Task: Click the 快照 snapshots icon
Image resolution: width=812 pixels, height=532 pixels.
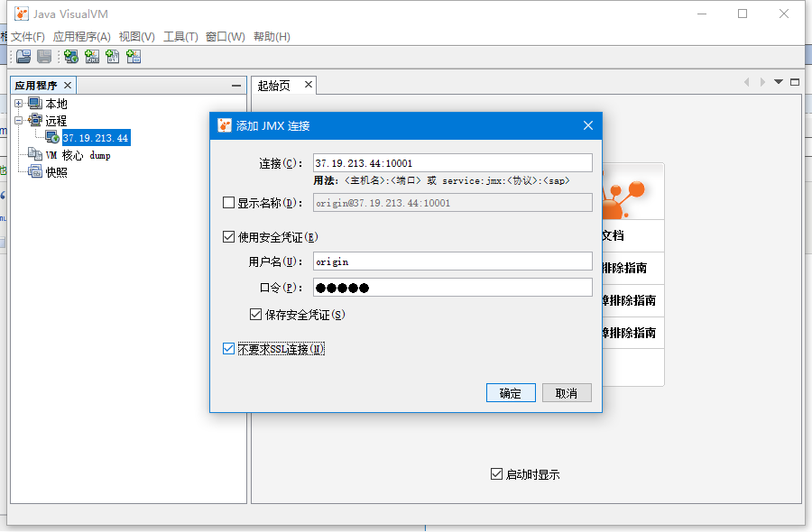Action: [x=35, y=171]
